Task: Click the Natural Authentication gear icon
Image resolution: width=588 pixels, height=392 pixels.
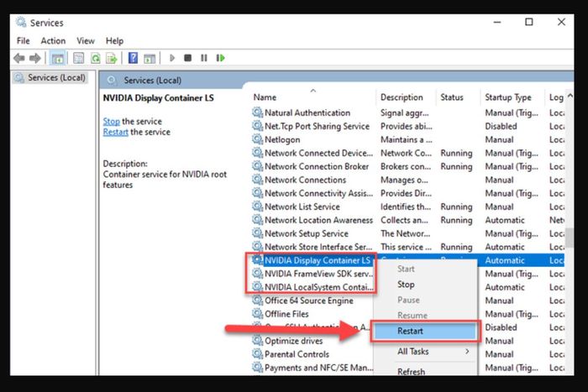Action: tap(257, 112)
